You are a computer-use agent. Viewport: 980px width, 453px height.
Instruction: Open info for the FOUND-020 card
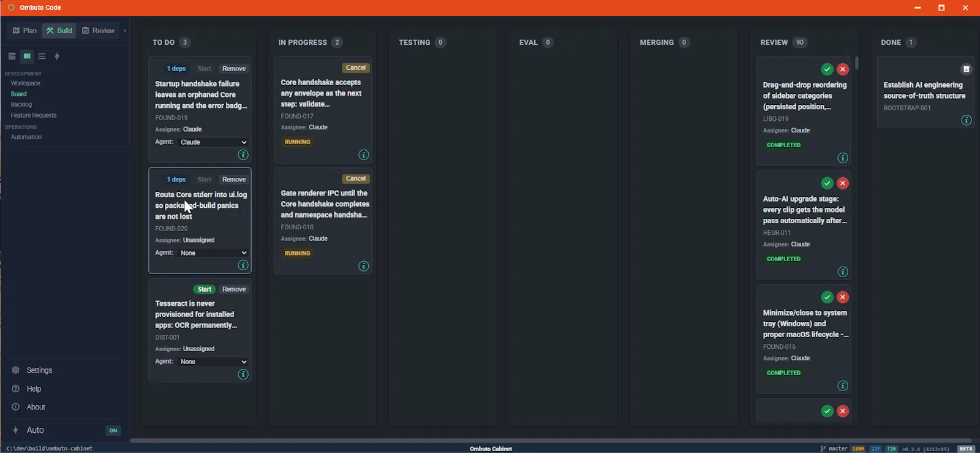(243, 265)
